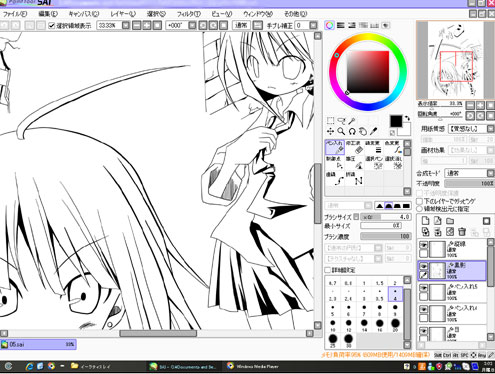Create a new linework layer
The image size is (495, 374).
point(438,221)
